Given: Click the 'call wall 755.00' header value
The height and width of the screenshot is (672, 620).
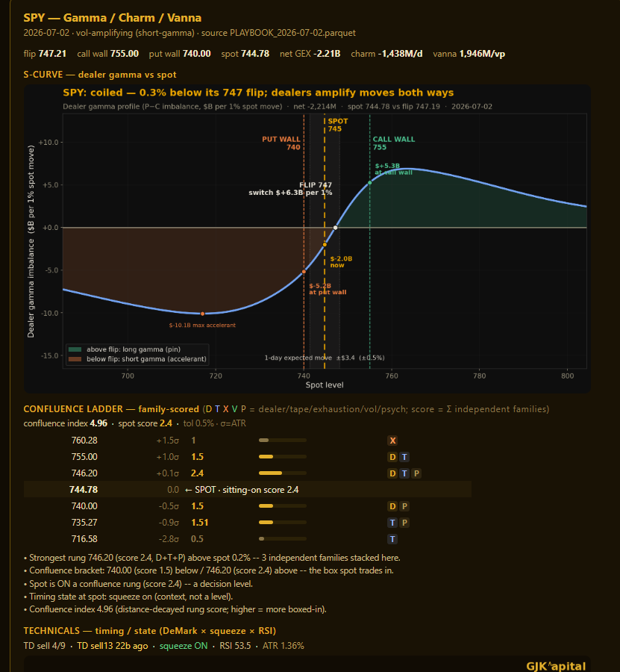Looking at the screenshot, I should 108,54.
